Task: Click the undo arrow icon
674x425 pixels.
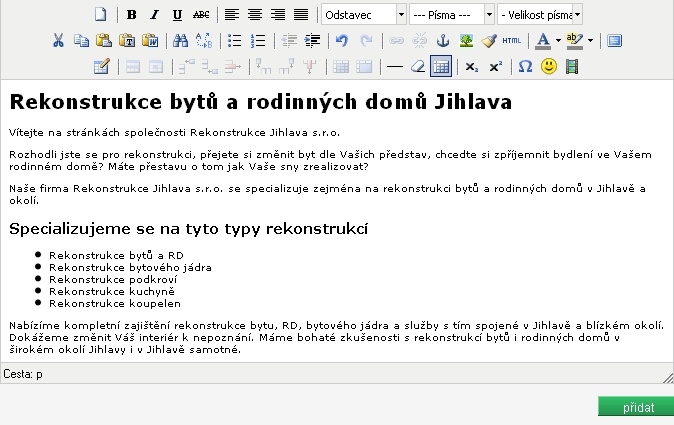Action: click(x=342, y=41)
